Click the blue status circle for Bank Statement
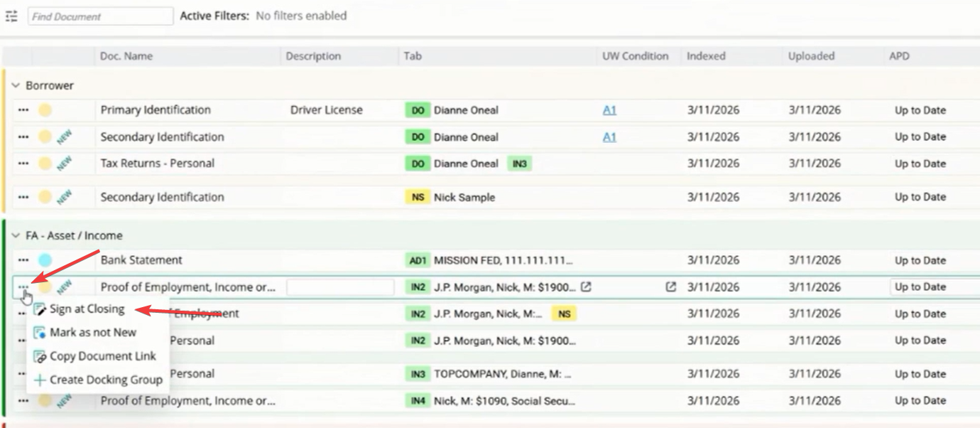980x428 pixels. click(x=45, y=260)
